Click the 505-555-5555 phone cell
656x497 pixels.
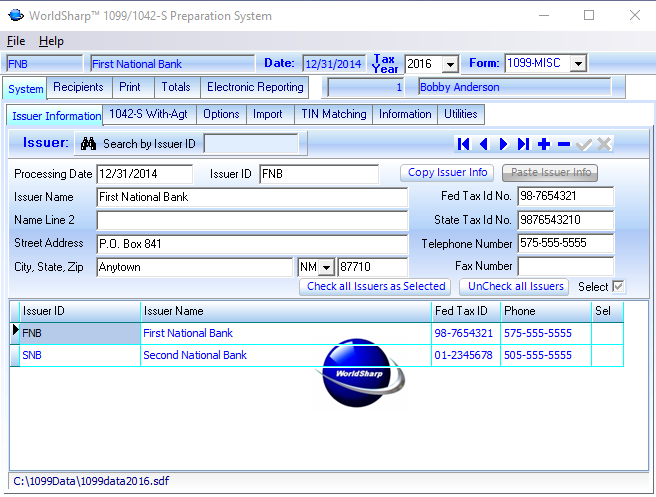546,356
